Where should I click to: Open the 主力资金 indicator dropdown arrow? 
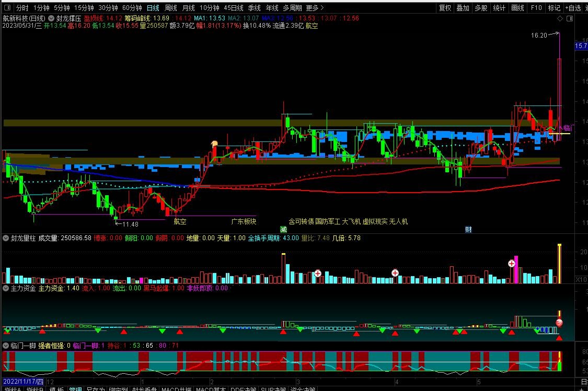tap(6, 288)
